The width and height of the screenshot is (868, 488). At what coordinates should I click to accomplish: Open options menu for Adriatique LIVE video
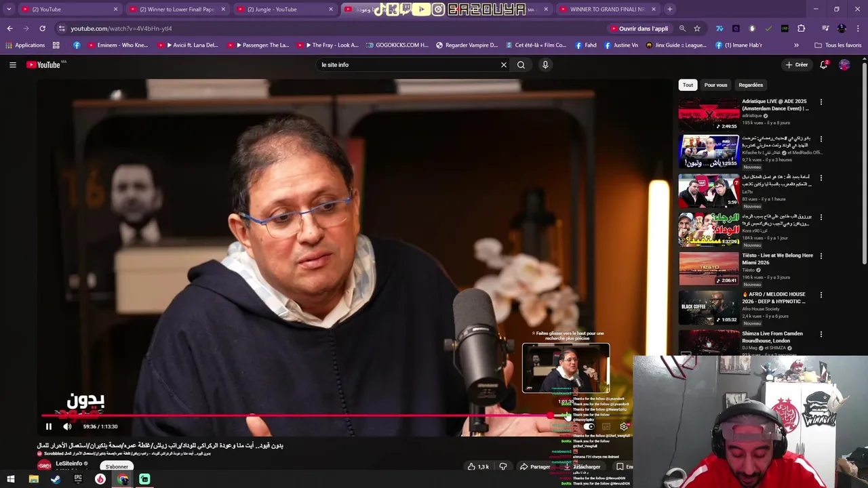click(x=821, y=102)
